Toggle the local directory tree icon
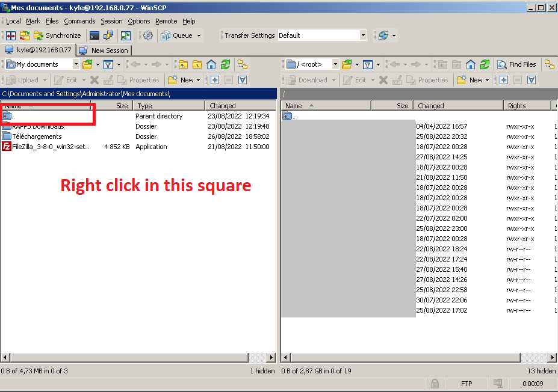 pos(243,64)
